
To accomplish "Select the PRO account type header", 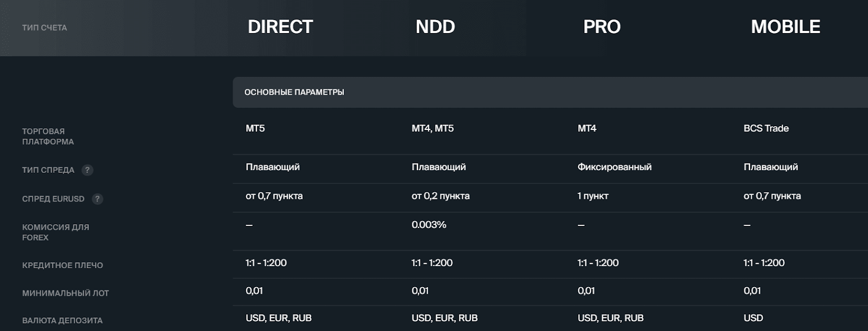I will click(602, 27).
